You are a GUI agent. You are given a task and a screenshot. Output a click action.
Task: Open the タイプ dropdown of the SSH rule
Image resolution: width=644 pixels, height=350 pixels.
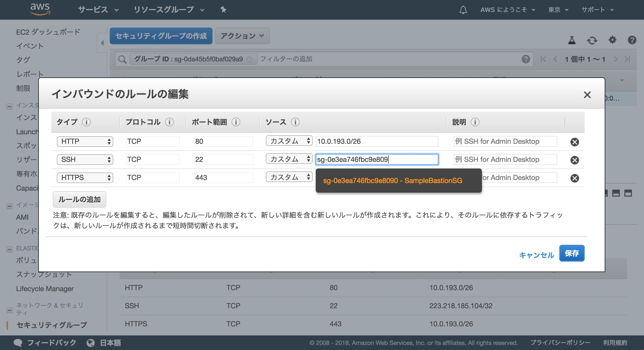tap(85, 159)
